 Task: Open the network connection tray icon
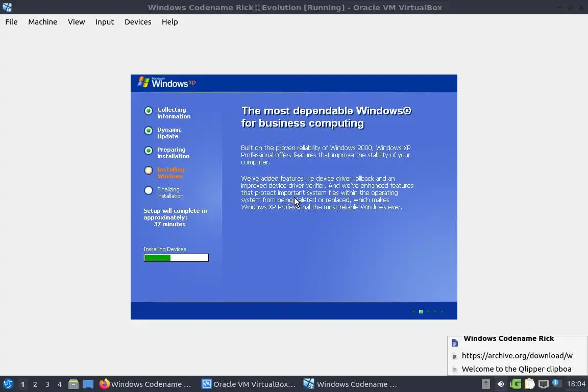pos(544,384)
